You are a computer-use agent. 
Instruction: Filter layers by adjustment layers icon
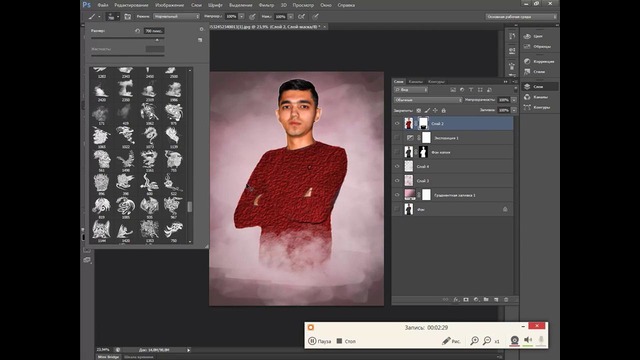coord(462,90)
